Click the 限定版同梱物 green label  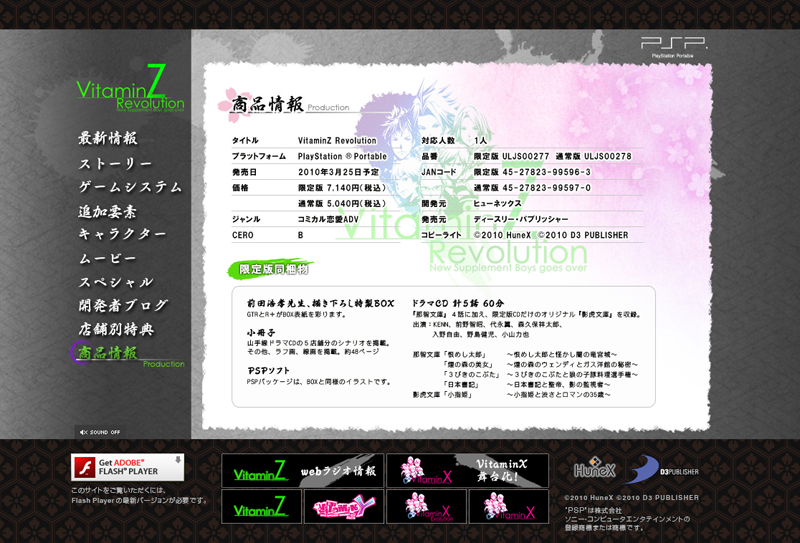pyautogui.click(x=272, y=269)
